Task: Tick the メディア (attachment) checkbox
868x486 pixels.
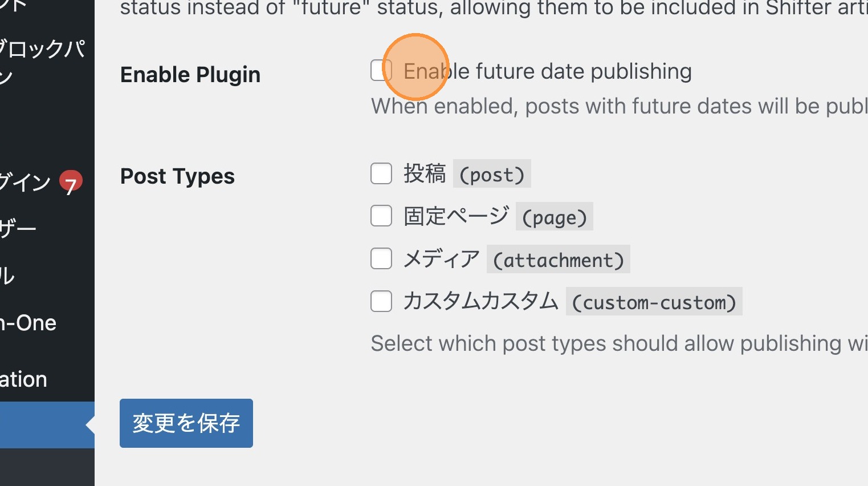Action: coord(381,258)
